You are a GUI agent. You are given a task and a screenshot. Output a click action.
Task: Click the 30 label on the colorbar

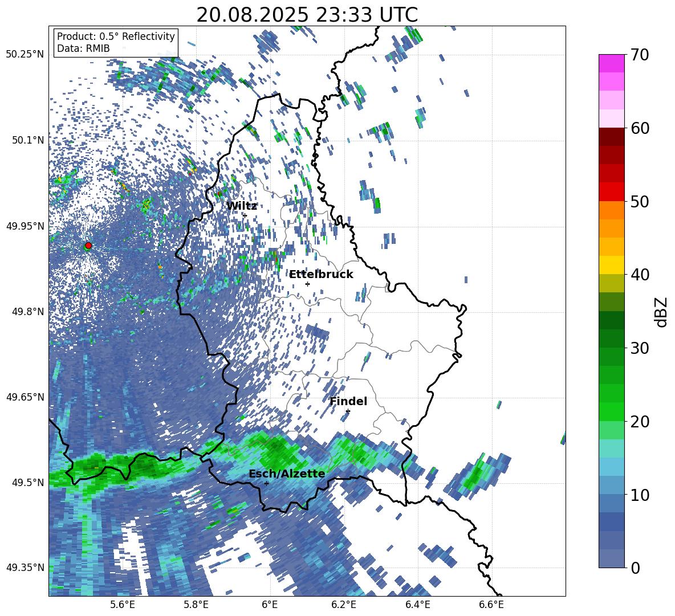pos(640,348)
